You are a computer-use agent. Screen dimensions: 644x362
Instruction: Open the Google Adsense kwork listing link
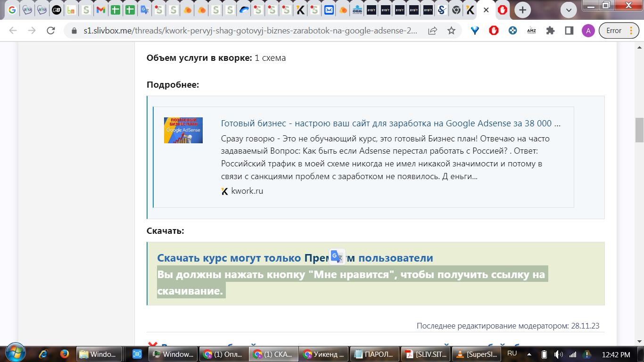tap(390, 123)
